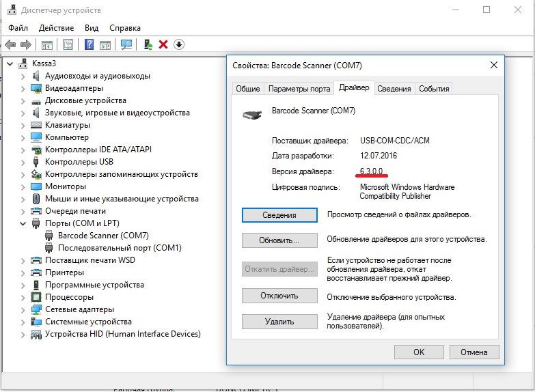This screenshot has height=392, width=535.
Task: Click Microsoft Windows Hardware Compatibility Publisher text
Action: tap(407, 191)
